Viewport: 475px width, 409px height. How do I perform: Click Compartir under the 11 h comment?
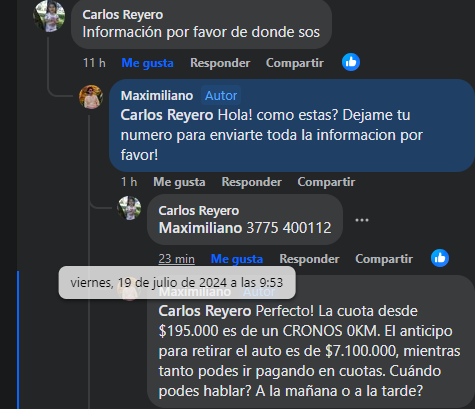tap(295, 63)
